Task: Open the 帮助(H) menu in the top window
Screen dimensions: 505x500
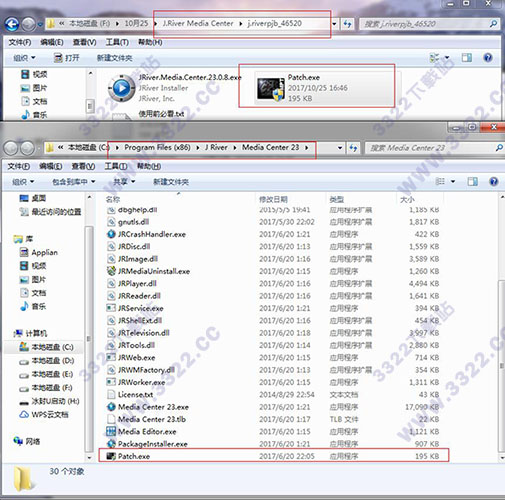Action: (150, 42)
